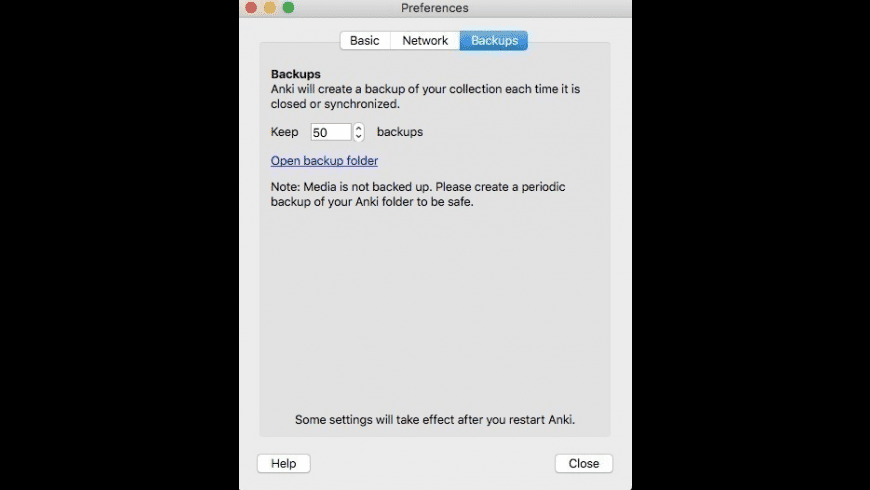Click the 'Anki will create a backup' description
Screen dimensions: 870x490
tap(425, 97)
